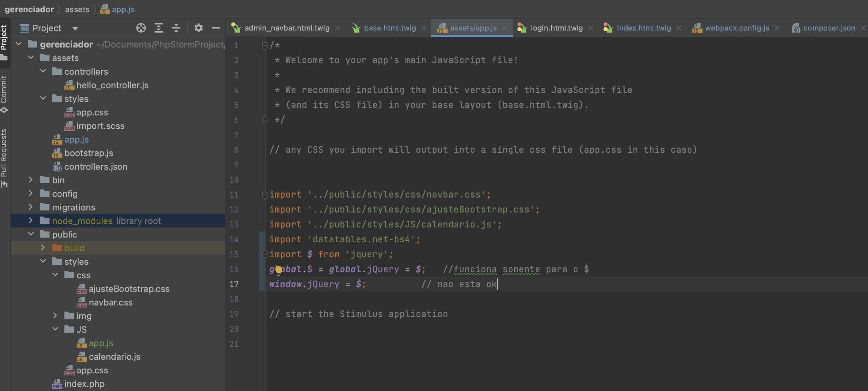Click the Expand All icon in Project panel

[159, 28]
